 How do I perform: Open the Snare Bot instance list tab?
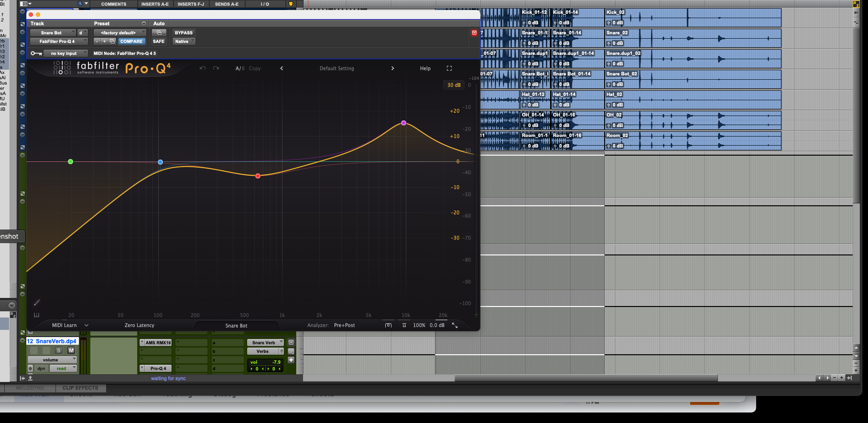point(236,326)
